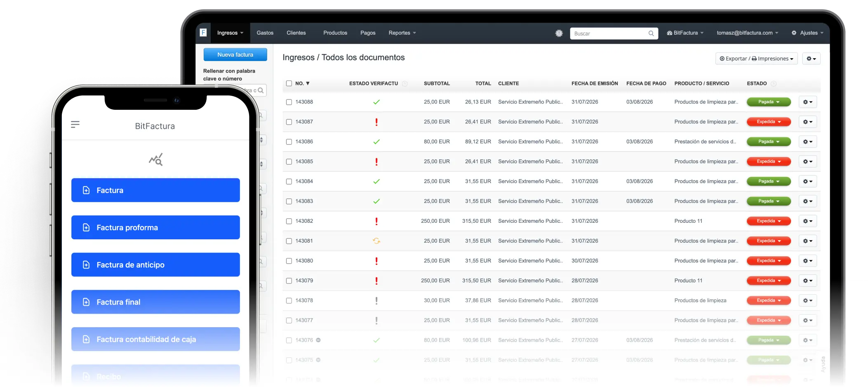Click VeriFactu error mark for invoice 143085
Screen dimensions: 868x387
click(376, 162)
